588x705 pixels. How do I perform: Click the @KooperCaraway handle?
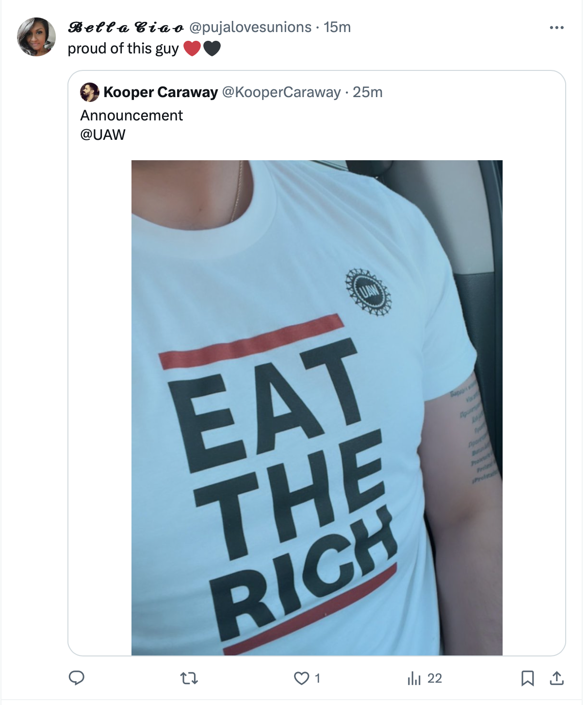tap(281, 92)
